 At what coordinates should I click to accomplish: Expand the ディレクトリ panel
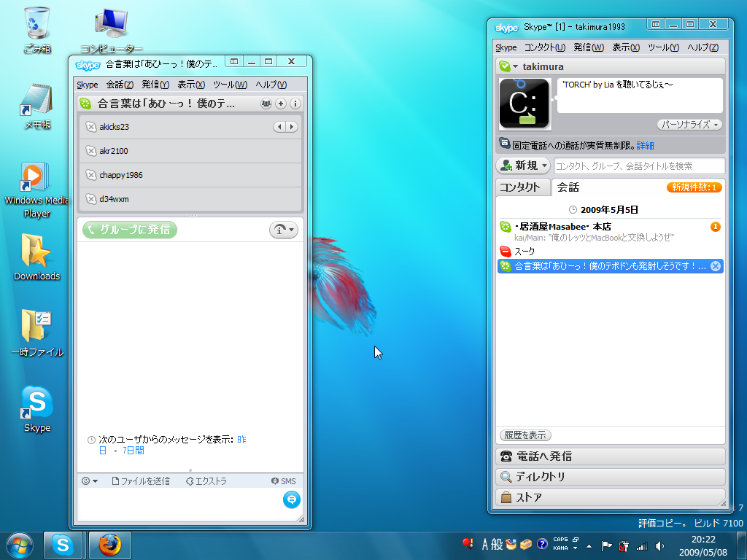(611, 477)
